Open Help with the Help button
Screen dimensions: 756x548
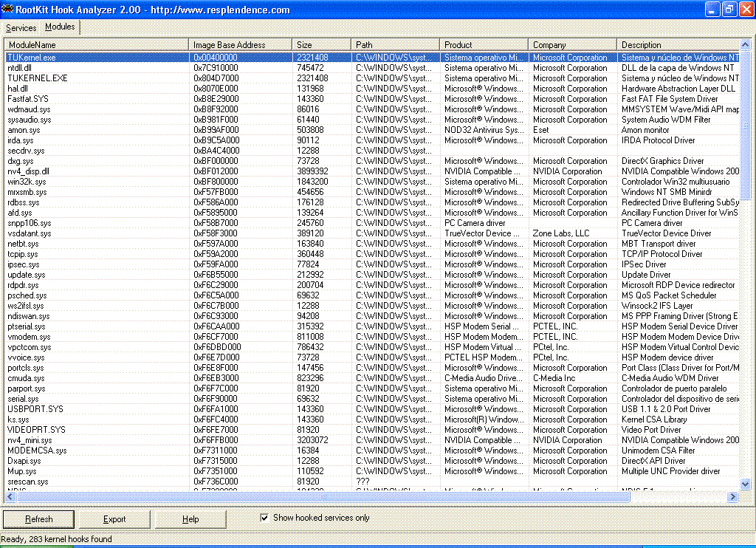coord(190,519)
